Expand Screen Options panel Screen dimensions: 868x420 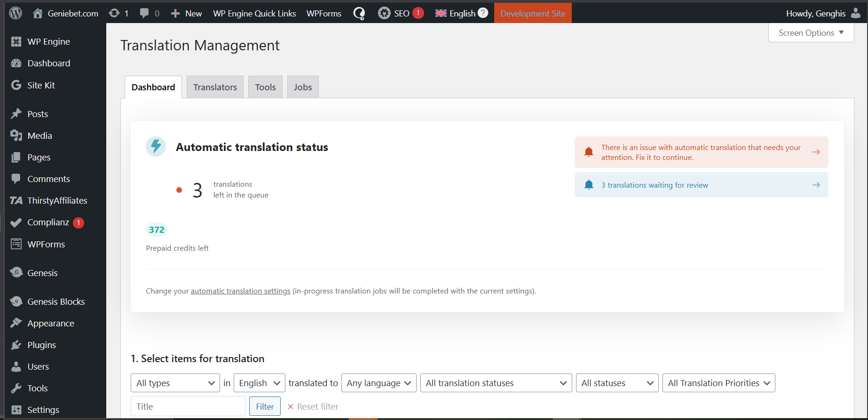click(x=811, y=33)
